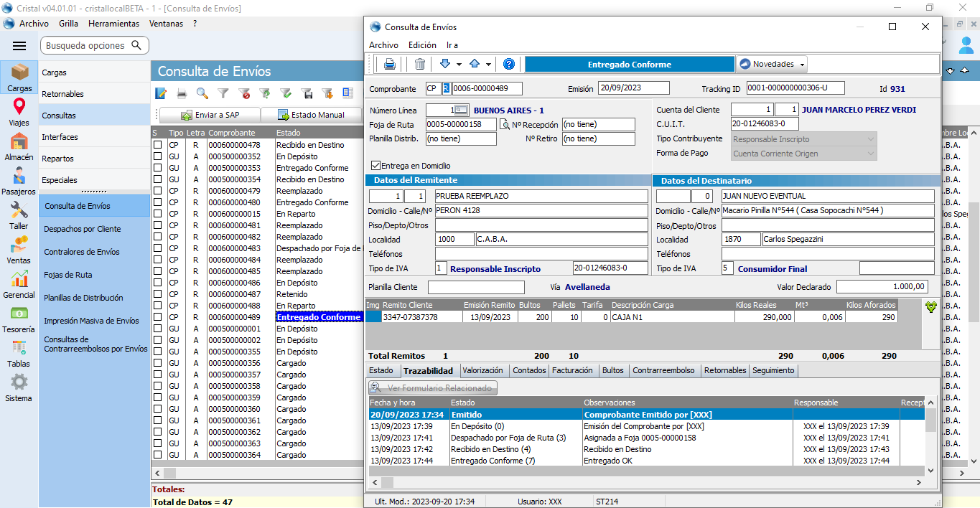Select the checkbox for row 000600000487 Retenido

click(157, 294)
